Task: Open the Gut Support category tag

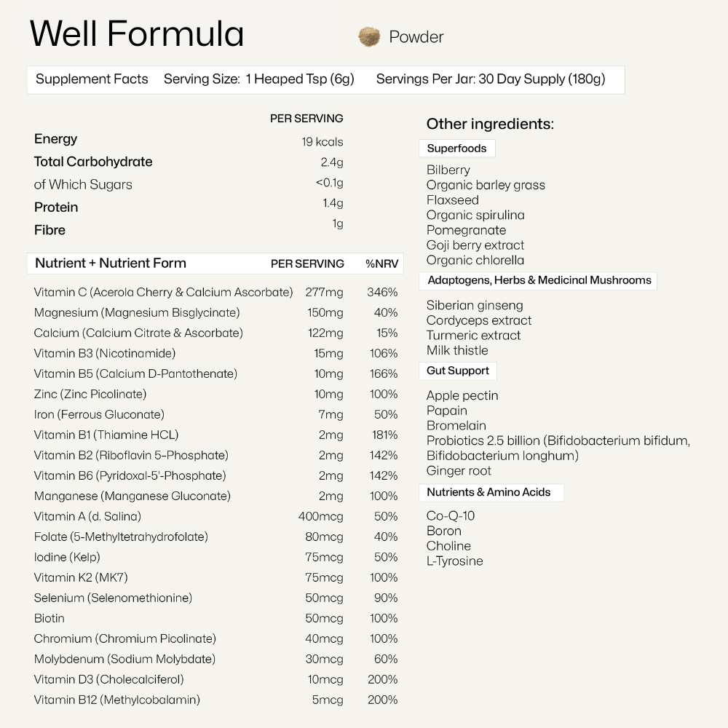Action: point(458,371)
